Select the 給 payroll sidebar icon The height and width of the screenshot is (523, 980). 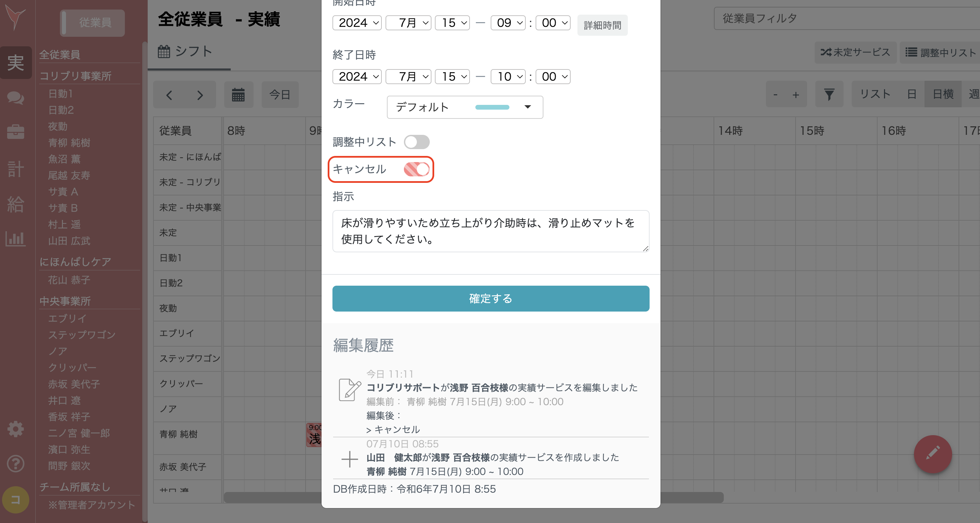[x=16, y=204]
